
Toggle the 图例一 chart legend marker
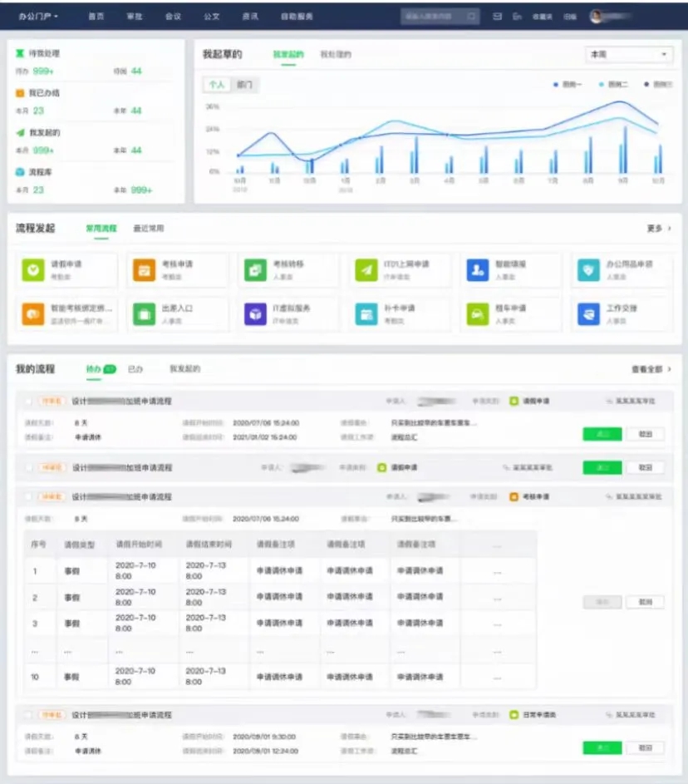555,85
